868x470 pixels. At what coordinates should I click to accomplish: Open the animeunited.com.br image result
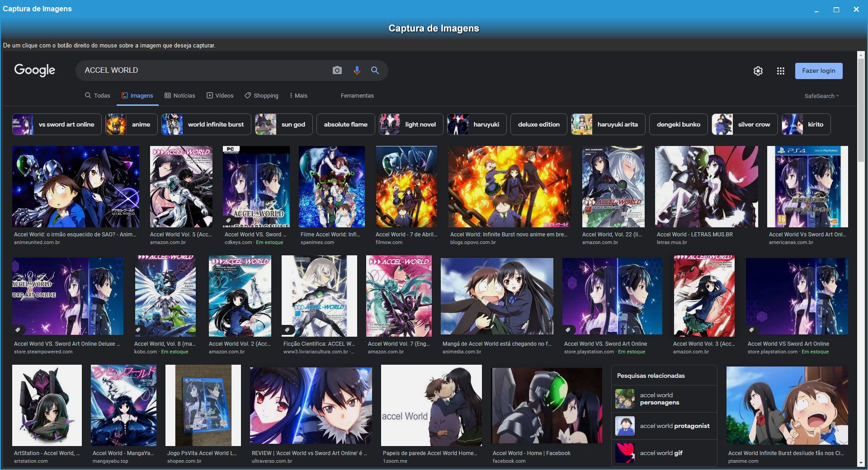click(x=76, y=187)
